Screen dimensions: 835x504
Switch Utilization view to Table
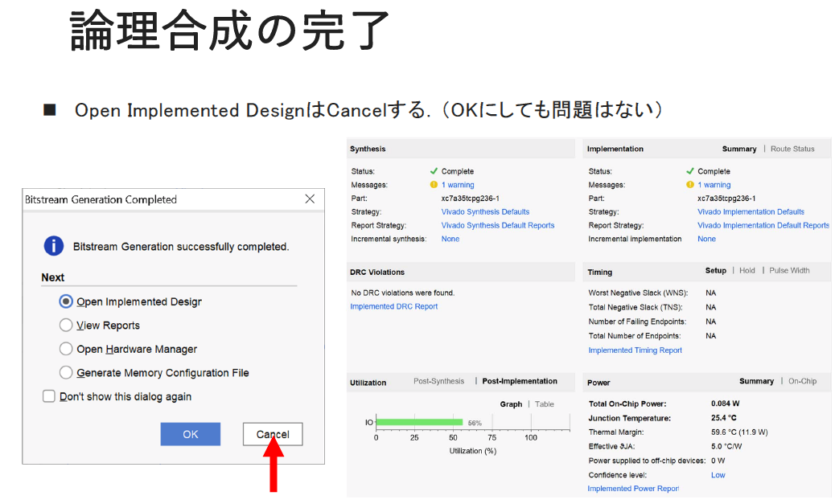coord(545,404)
